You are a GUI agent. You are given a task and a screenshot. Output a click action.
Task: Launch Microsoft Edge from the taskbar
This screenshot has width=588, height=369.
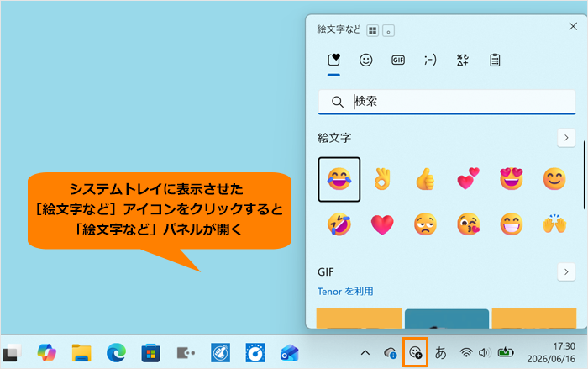pyautogui.click(x=116, y=353)
